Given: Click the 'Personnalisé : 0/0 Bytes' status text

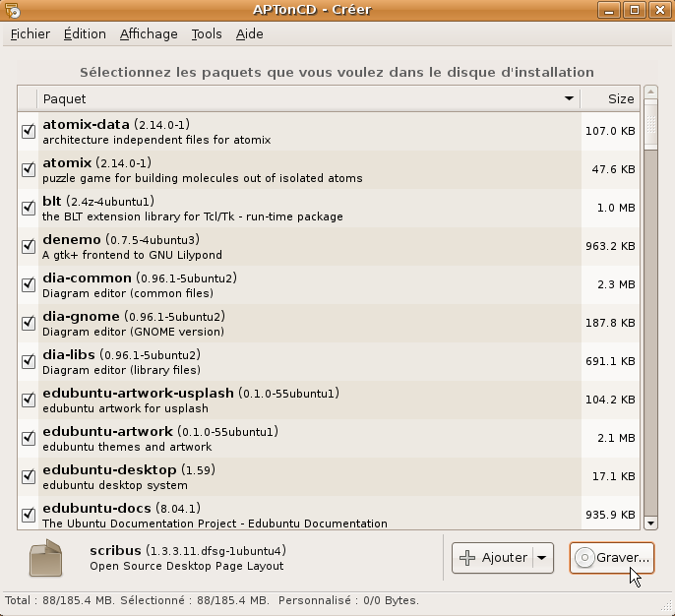Looking at the screenshot, I should coord(348,600).
